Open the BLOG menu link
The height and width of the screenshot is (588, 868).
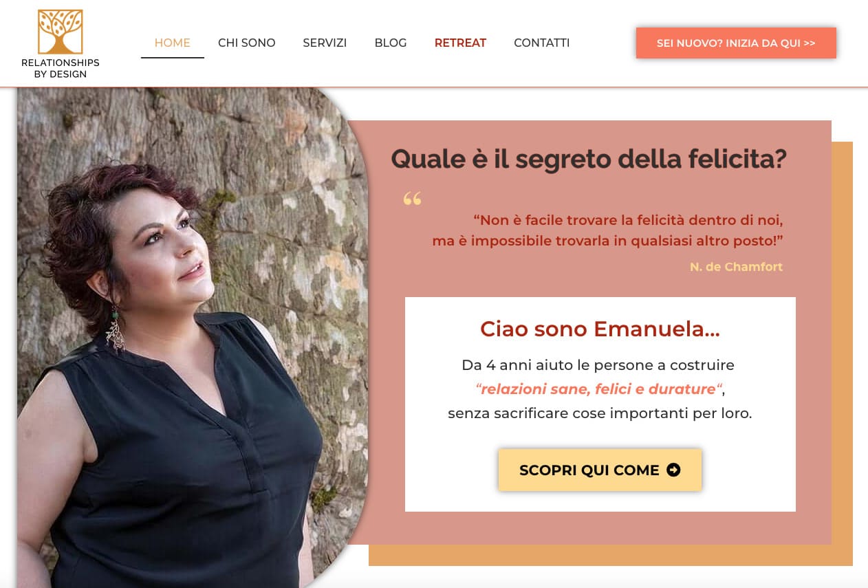391,43
